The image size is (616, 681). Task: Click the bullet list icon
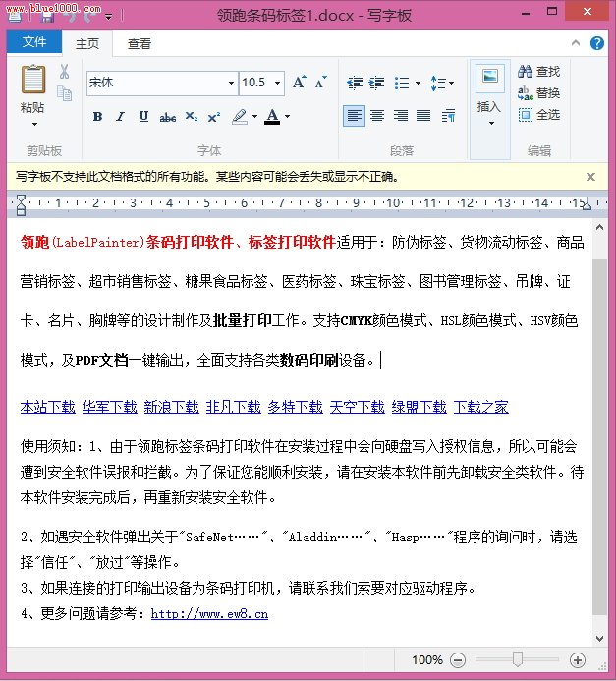pos(402,83)
